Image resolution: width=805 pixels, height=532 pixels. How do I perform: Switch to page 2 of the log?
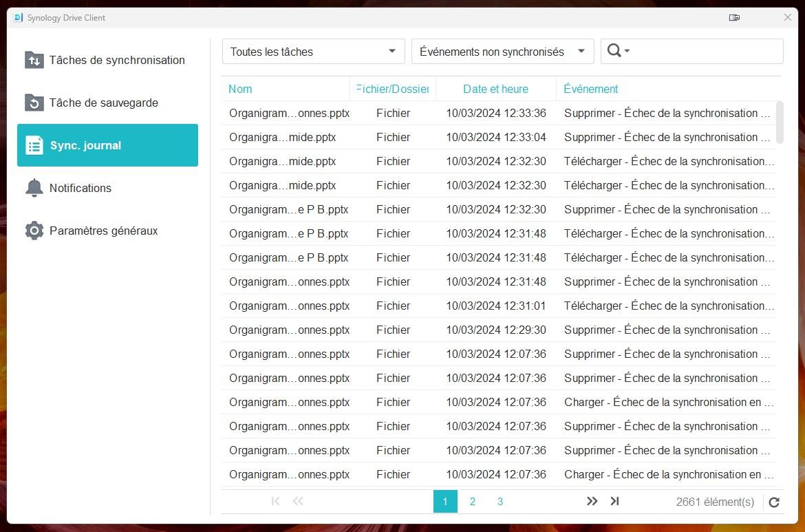pyautogui.click(x=473, y=502)
